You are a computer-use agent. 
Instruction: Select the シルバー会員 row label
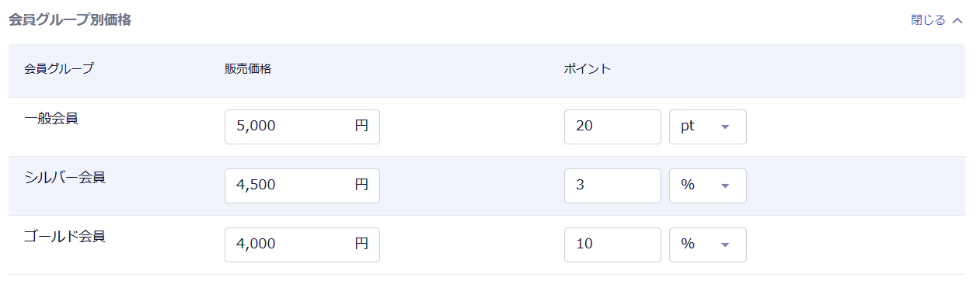point(65,178)
